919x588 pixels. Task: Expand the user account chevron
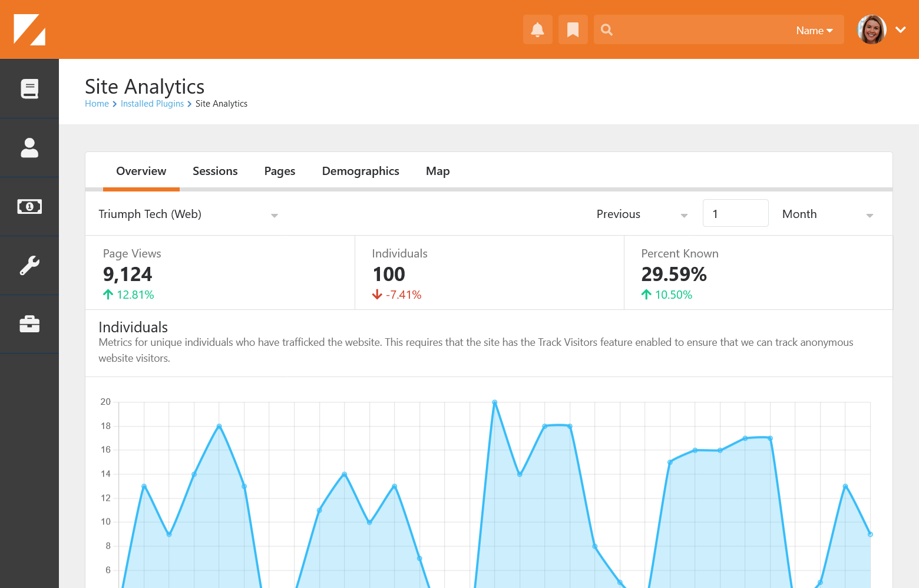click(x=901, y=29)
